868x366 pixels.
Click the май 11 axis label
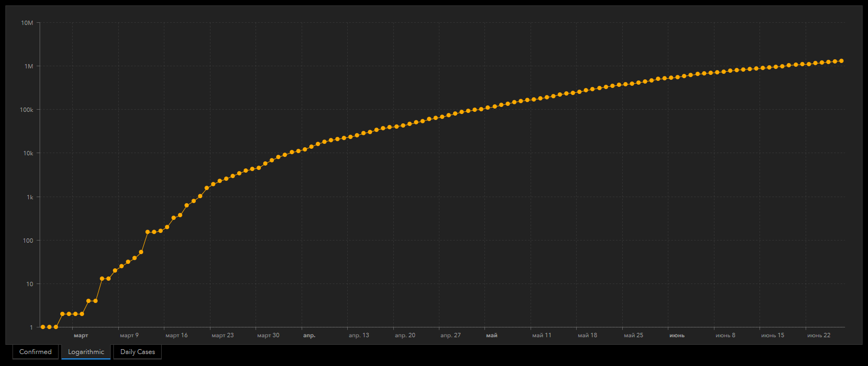(541, 336)
